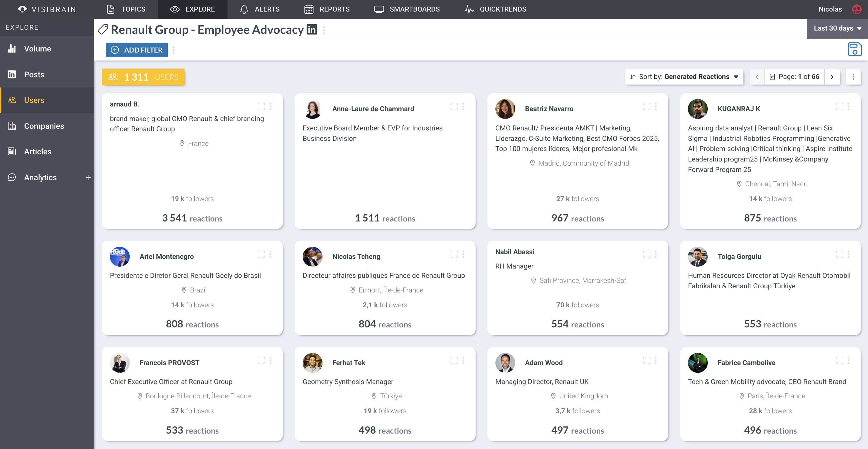Expand the Ferhat Tek card
Viewport: 868px width, 449px height.
coord(454,360)
